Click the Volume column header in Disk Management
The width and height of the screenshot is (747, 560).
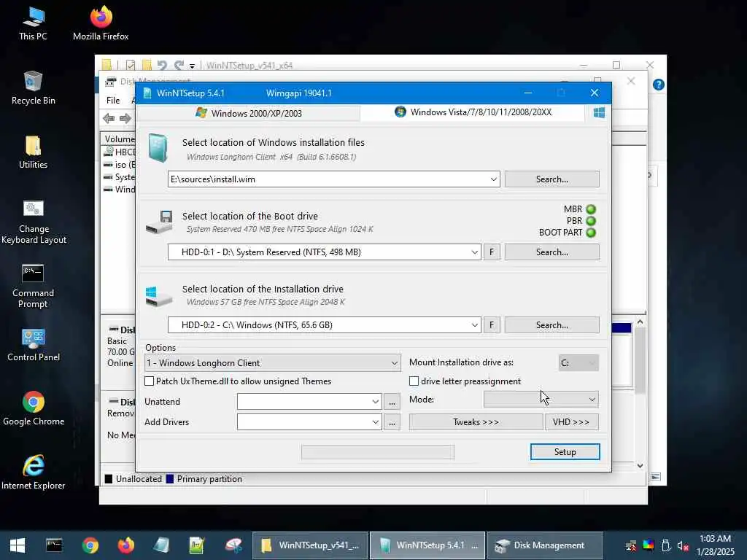(x=118, y=139)
